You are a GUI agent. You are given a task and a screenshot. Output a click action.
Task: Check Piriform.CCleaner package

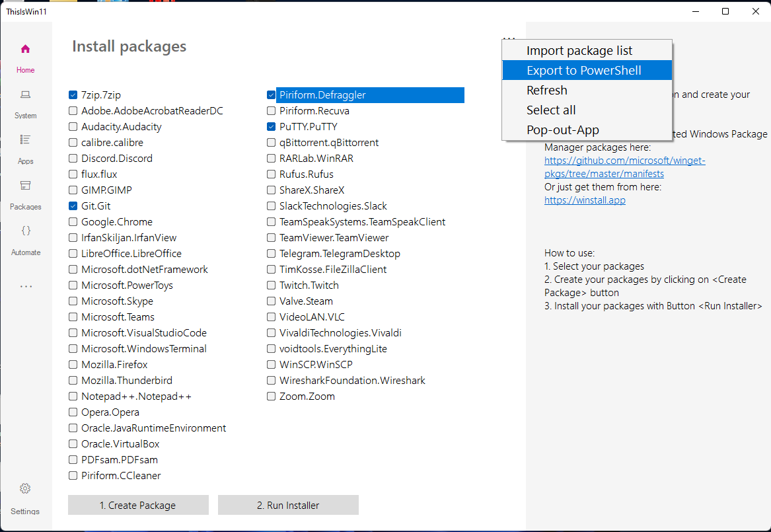(x=73, y=475)
